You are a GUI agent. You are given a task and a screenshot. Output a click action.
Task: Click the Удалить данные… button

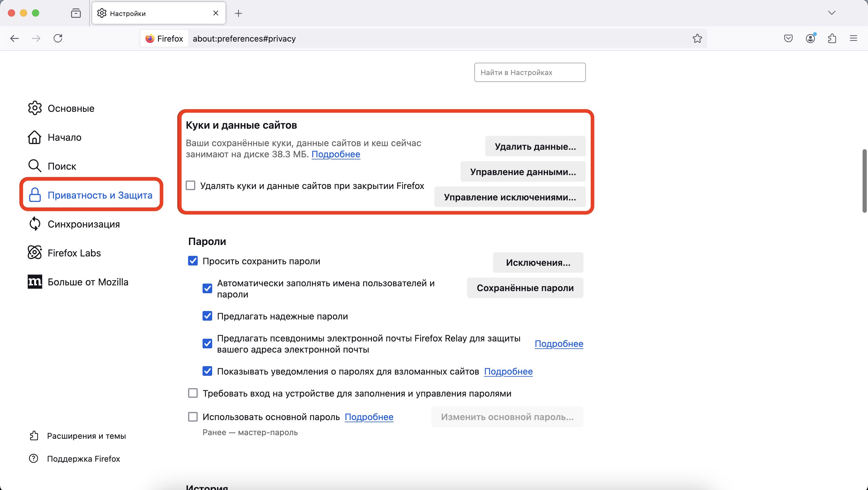pyautogui.click(x=536, y=146)
